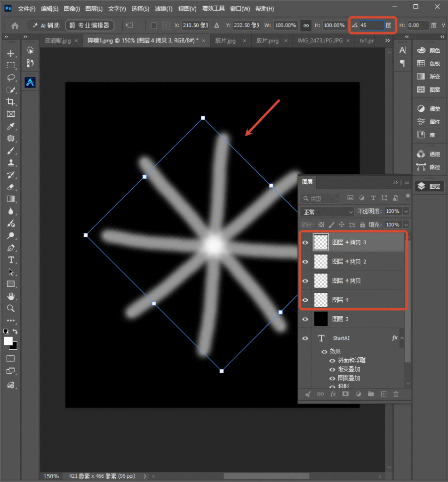Open the 通道 panel
448x482 pixels.
pyautogui.click(x=429, y=154)
